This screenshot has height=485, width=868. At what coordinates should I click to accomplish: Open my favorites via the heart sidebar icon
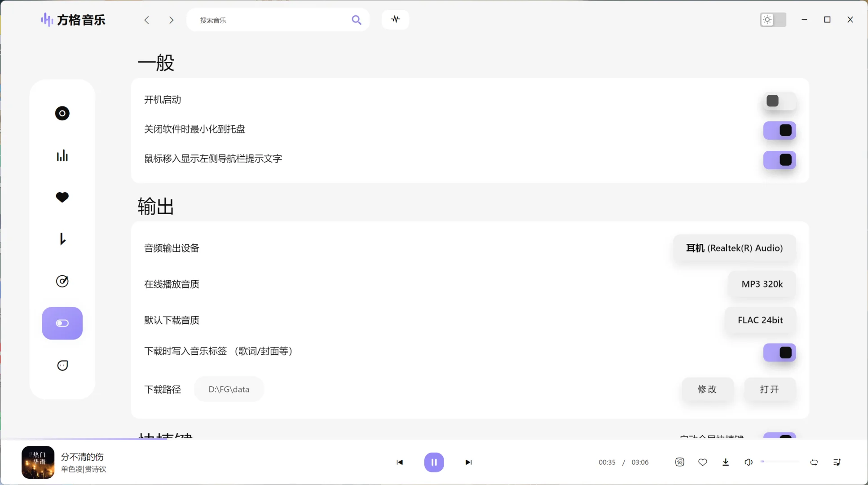point(62,198)
